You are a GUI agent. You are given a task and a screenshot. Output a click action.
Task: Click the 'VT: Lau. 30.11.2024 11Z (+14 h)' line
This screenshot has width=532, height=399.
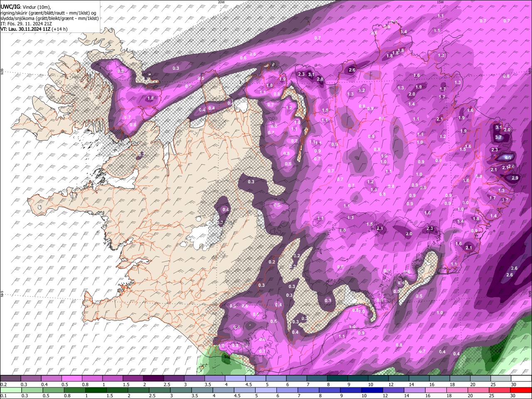click(34, 29)
